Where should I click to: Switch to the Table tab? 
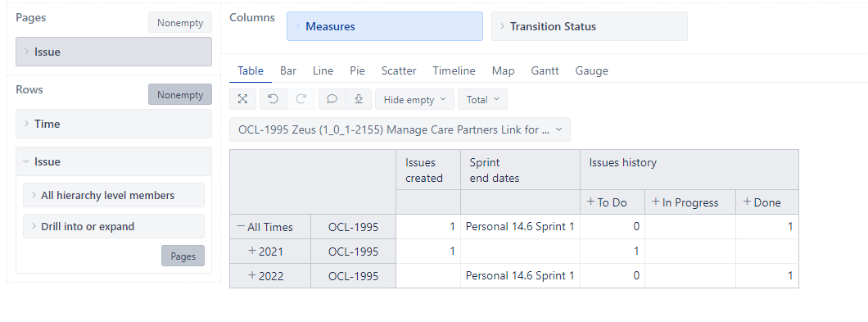(251, 70)
